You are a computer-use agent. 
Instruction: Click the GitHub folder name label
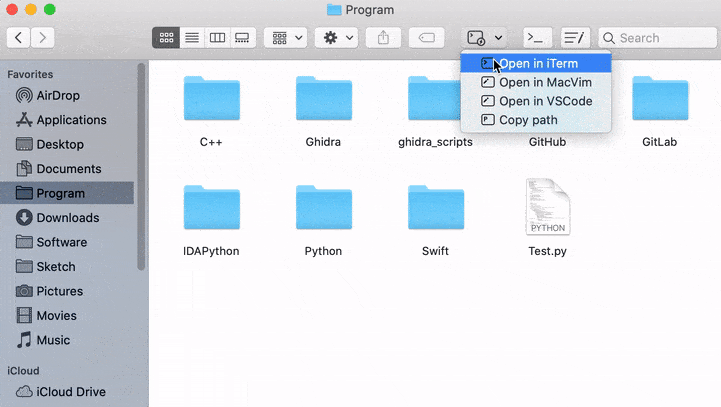click(547, 142)
